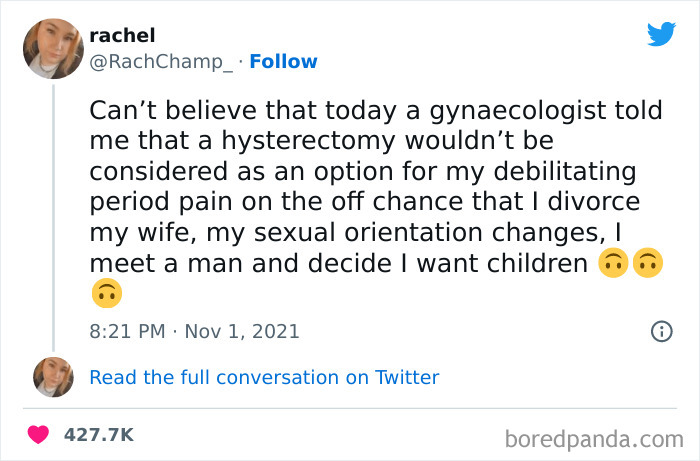The width and height of the screenshot is (700, 461).
Task: Click first upside-down emoji after 'children'
Action: coord(610,265)
